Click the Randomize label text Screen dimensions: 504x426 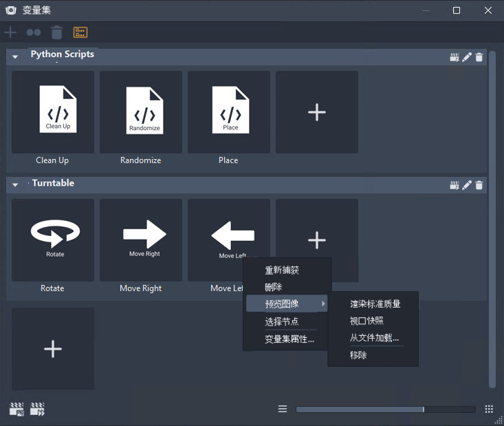[x=141, y=160]
